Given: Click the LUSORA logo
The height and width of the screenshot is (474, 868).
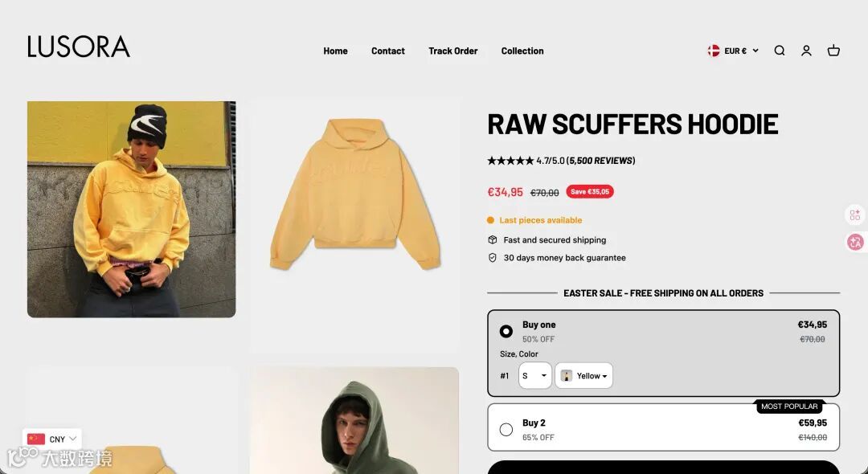Looking at the screenshot, I should (x=79, y=47).
